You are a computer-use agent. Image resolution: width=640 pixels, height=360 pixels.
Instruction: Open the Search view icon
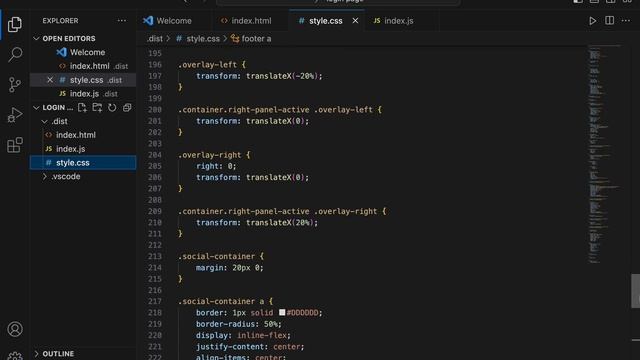(15, 54)
